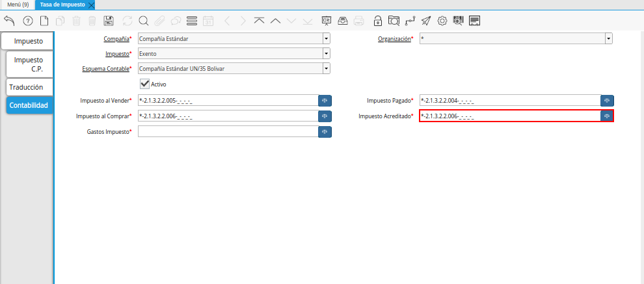Click the Undo changes arrow icon

(9, 21)
